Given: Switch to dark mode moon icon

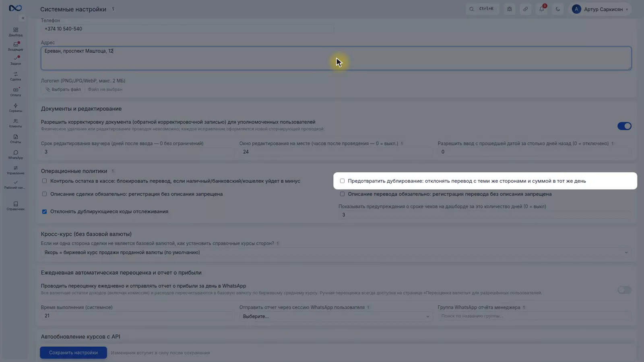Looking at the screenshot, I should tap(557, 9).
